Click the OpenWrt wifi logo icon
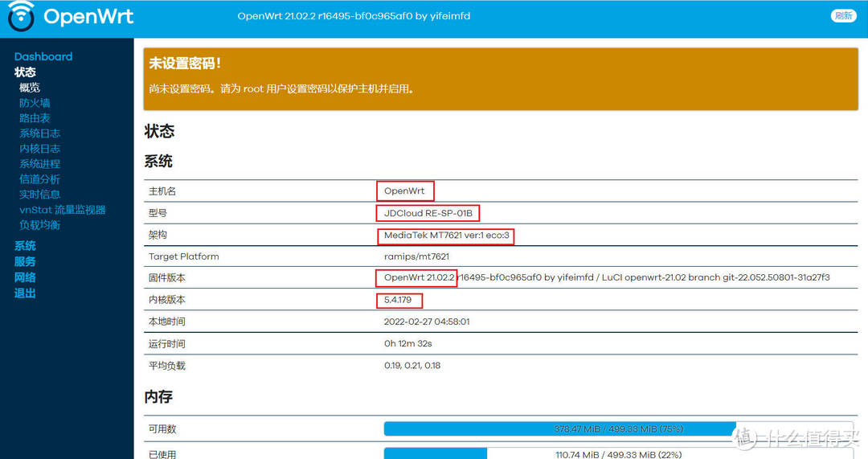The height and width of the screenshot is (459, 868). coord(21,16)
